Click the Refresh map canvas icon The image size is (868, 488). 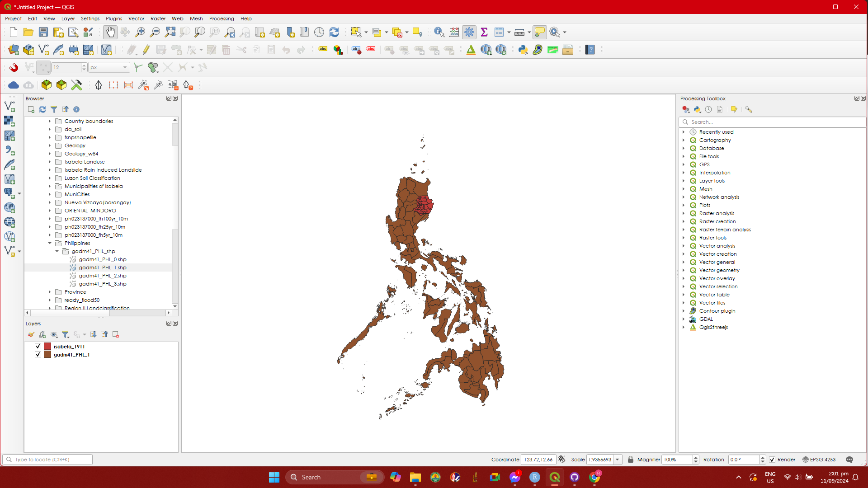pos(334,32)
